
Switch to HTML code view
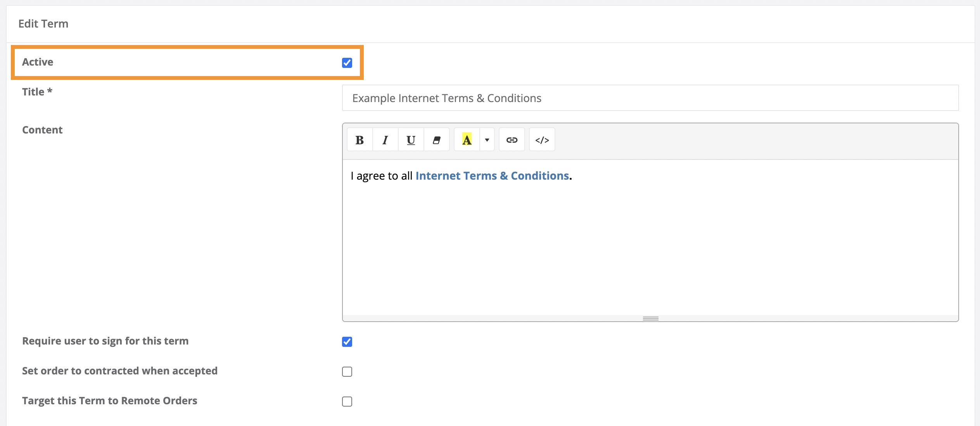coord(542,139)
